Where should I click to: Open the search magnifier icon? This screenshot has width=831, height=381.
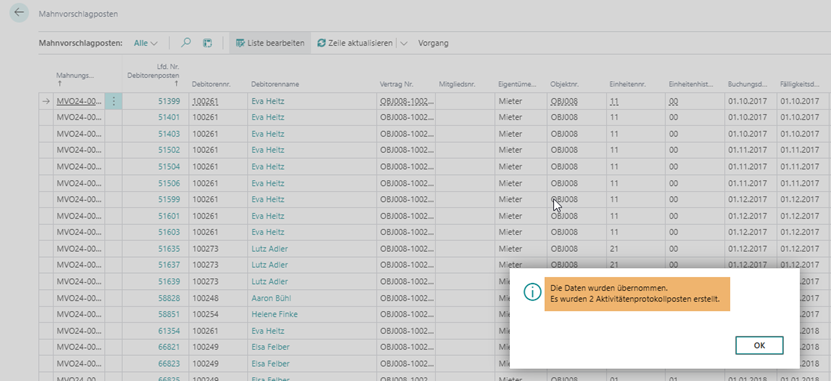tap(185, 43)
